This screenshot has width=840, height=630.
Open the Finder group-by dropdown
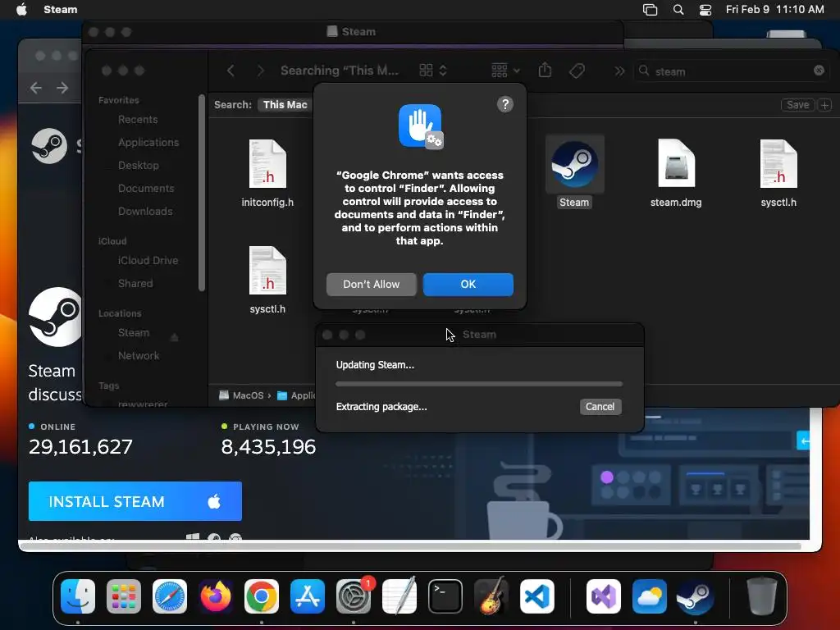(x=505, y=71)
